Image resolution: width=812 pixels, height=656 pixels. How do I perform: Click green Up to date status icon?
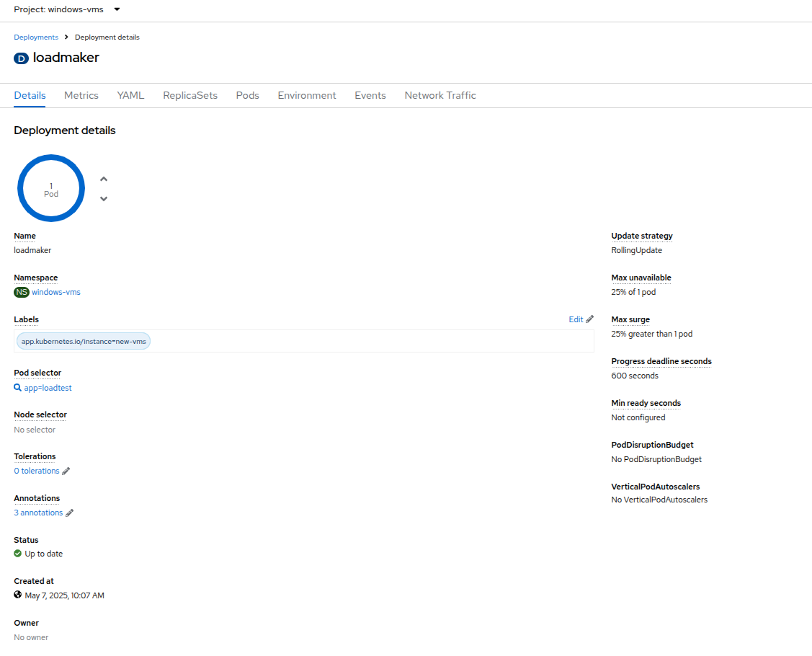(x=18, y=554)
